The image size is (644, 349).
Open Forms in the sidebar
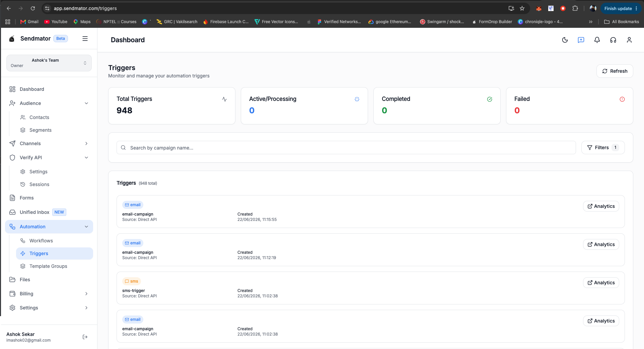49,198
